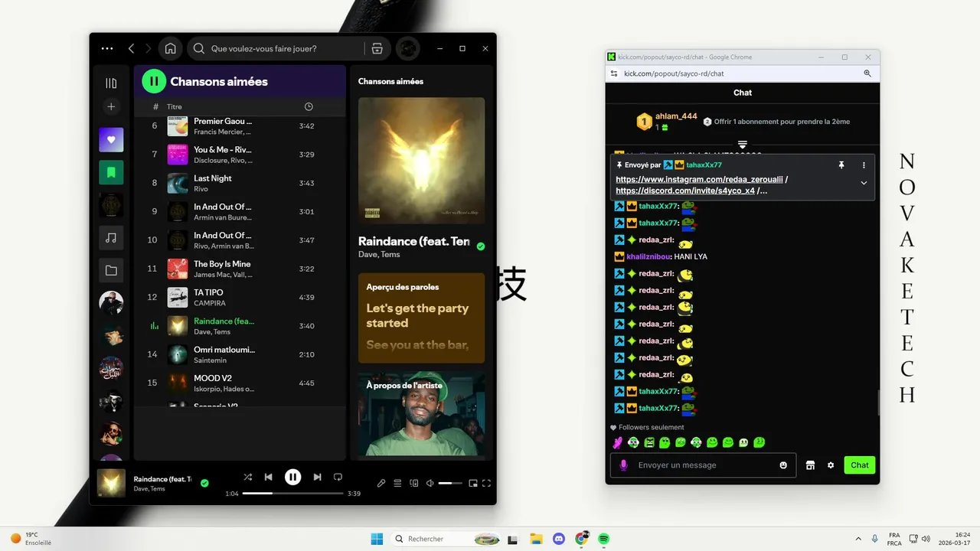Expand the pinned message chevron

coord(864,183)
